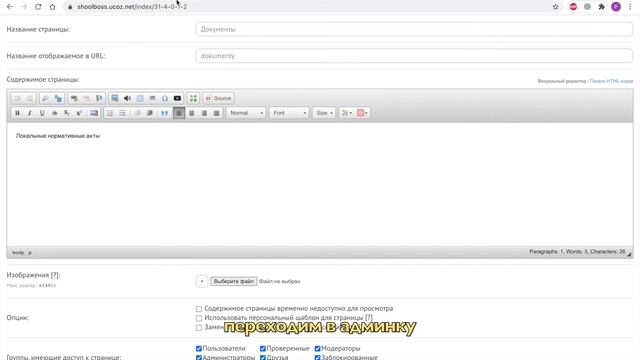Viewport: 640px width, 360px height.
Task: Click inside the editor text 'Локальные нормативные акты'
Action: [58, 136]
